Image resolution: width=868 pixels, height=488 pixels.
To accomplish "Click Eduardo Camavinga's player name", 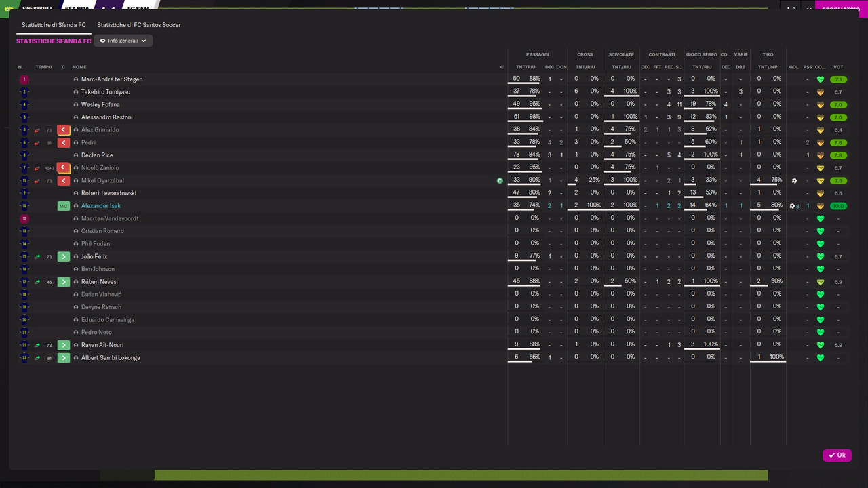I will coord(108,320).
